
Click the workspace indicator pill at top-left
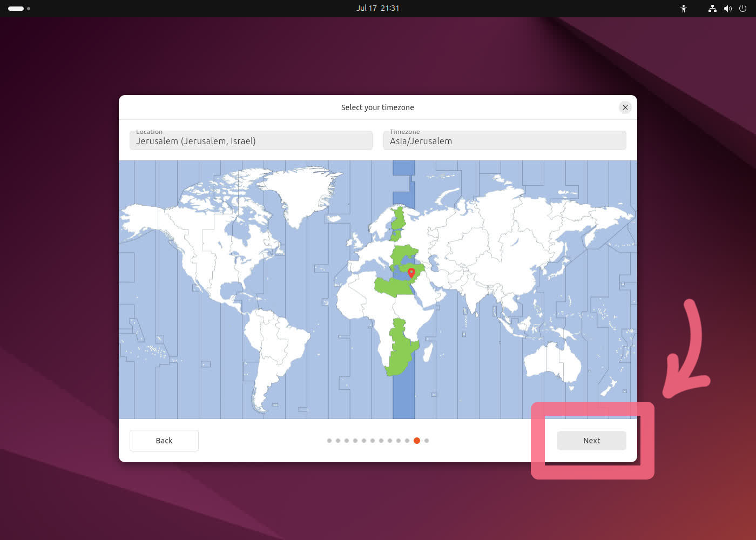coord(16,9)
